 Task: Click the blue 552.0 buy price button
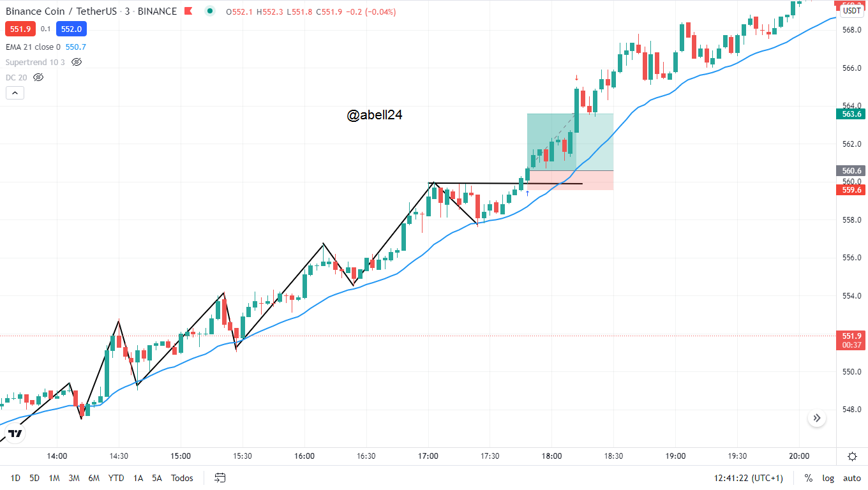coord(71,29)
